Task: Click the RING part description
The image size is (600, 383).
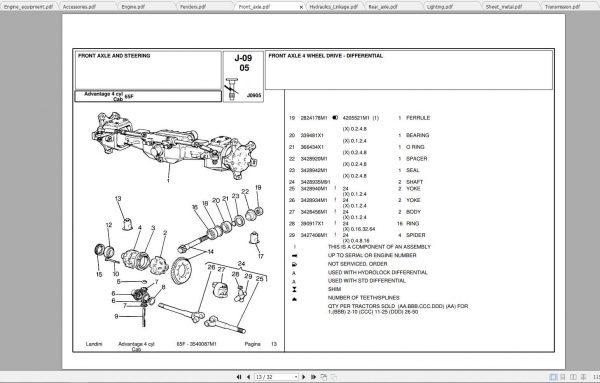Action: click(x=412, y=223)
